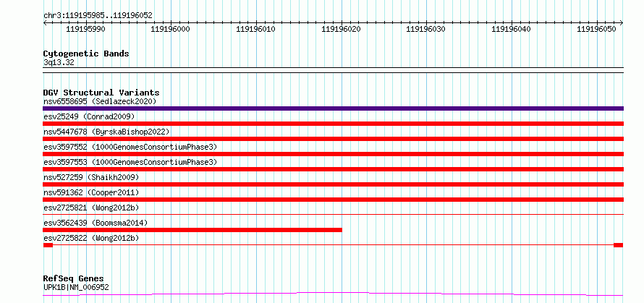Click the esv2725822 (Wong2012b) label
The height and width of the screenshot is (303, 644).
point(91,238)
